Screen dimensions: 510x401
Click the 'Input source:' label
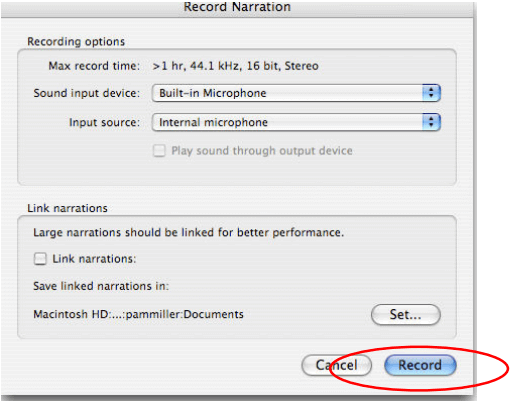pyautogui.click(x=104, y=122)
